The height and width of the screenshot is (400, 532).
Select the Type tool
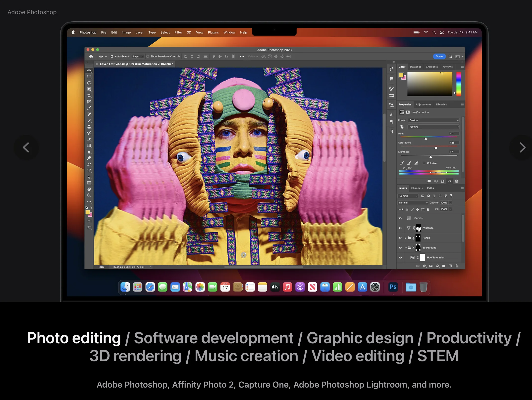coord(89,171)
